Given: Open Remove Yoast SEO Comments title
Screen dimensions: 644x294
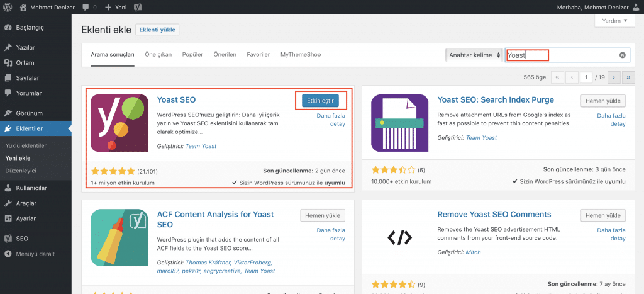Looking at the screenshot, I should [x=494, y=214].
